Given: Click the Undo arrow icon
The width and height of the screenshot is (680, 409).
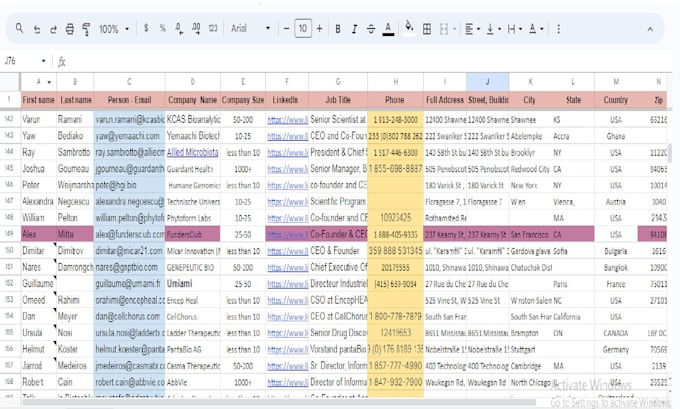Looking at the screenshot, I should point(37,29).
